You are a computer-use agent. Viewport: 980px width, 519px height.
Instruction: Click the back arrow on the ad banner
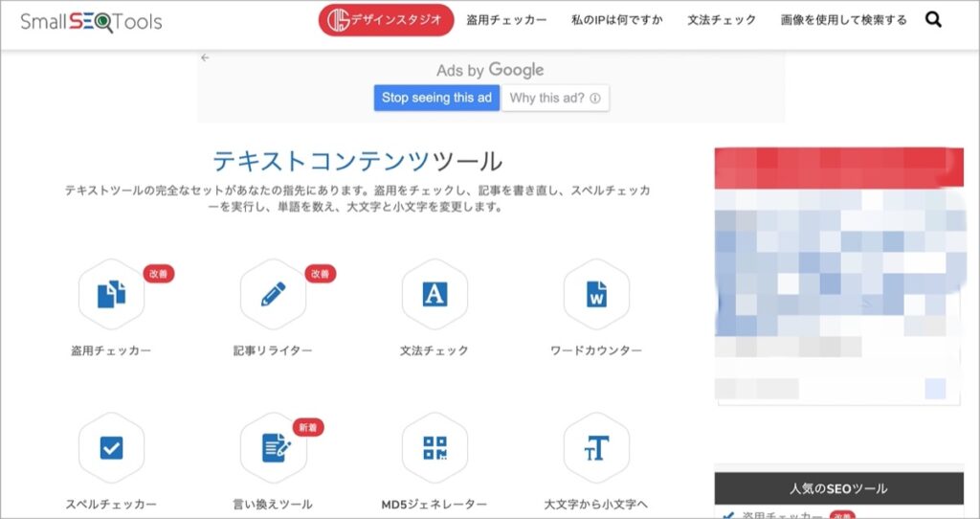tap(205, 57)
